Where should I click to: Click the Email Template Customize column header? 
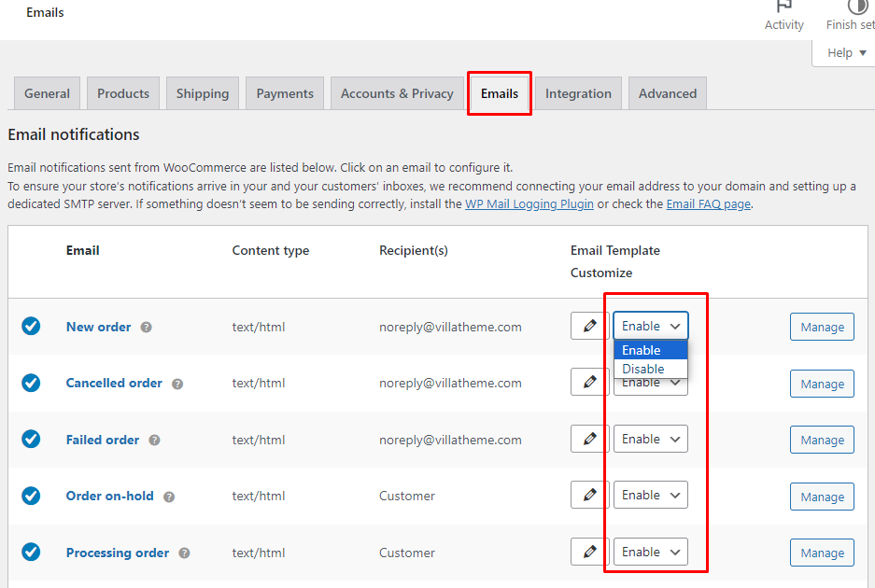pyautogui.click(x=615, y=261)
